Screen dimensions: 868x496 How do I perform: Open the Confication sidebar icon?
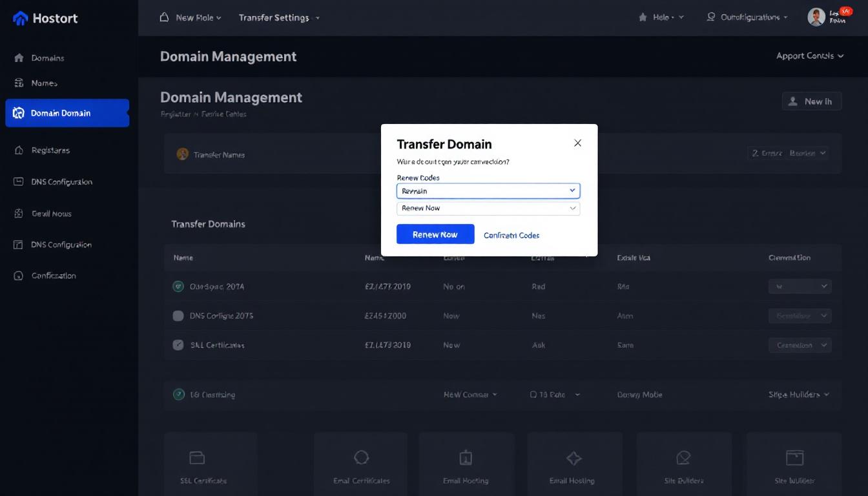click(19, 276)
